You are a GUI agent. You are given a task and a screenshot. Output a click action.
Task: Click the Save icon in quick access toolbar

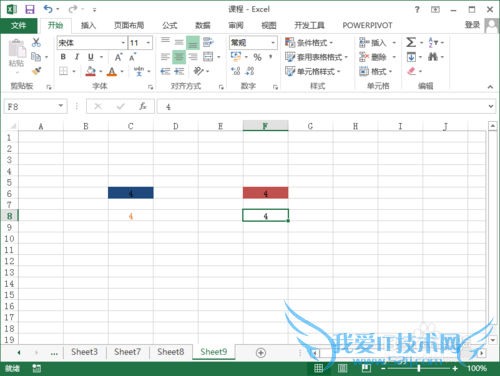pyautogui.click(x=30, y=9)
